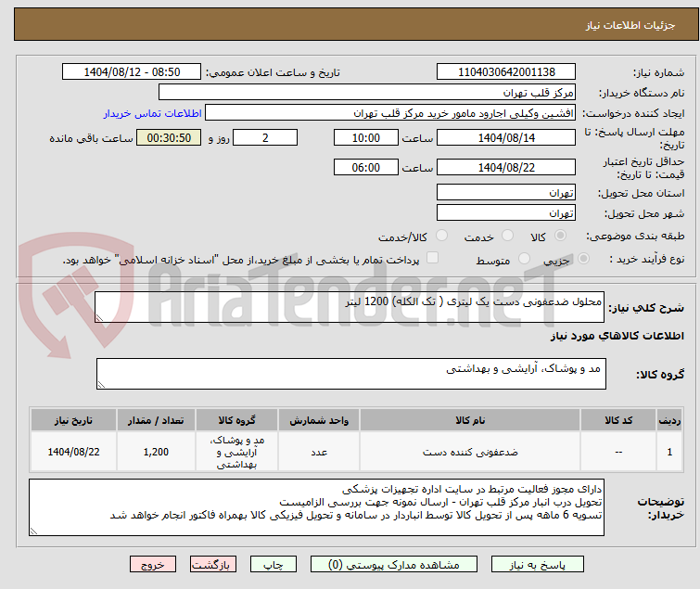Image resolution: width=700 pixels, height=589 pixels.
Task: Click the پاسخ به نیاز button
Action: click(537, 565)
